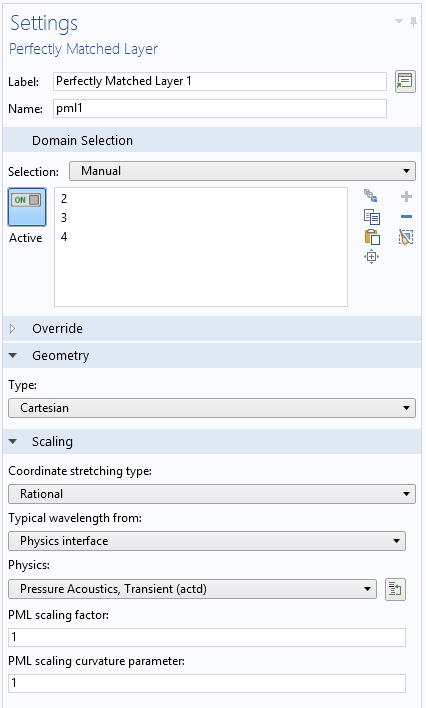Click the Label text field
The height and width of the screenshot is (708, 426).
coord(220,81)
